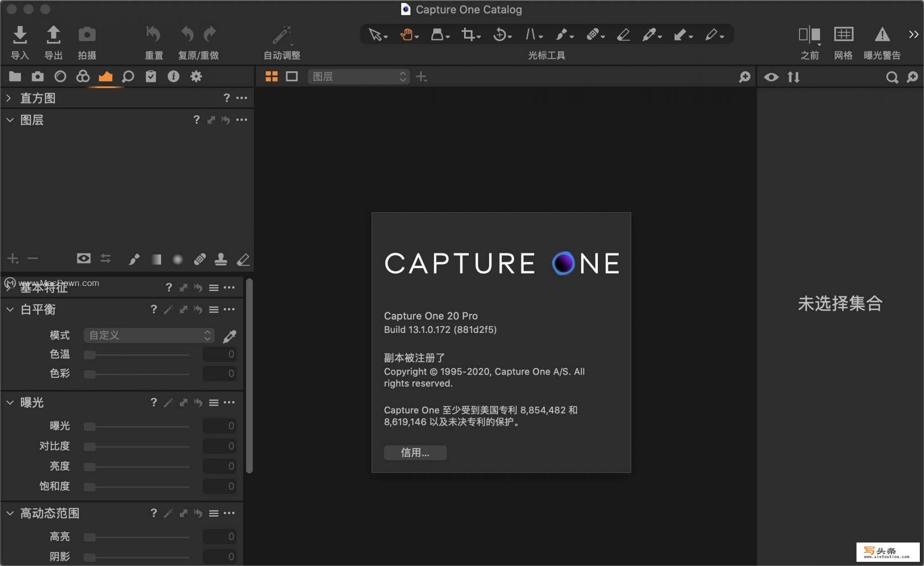Select the Pointer cursor tool
Screen dimensions: 924x566
375,34
